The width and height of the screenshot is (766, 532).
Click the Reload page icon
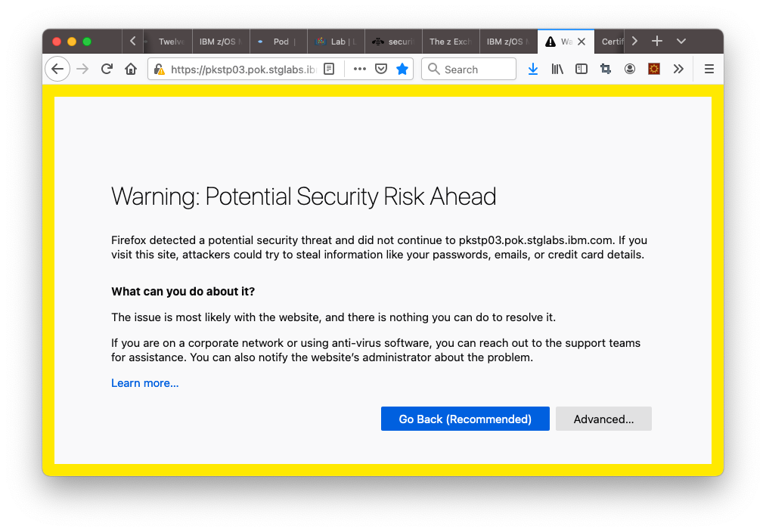[x=107, y=69]
